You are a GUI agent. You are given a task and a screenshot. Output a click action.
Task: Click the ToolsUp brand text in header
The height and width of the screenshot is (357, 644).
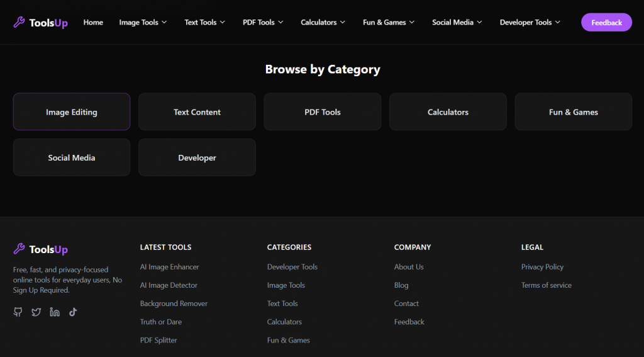click(x=48, y=23)
